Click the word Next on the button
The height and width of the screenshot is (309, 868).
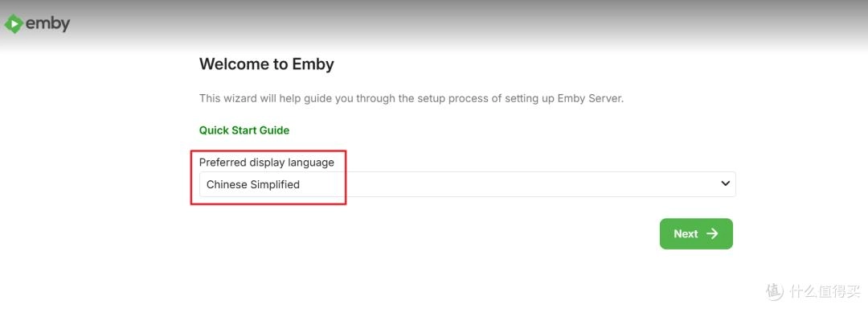[x=686, y=233]
